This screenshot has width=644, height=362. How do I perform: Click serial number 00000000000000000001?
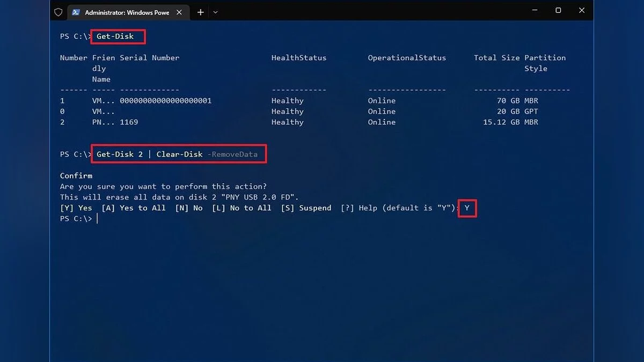click(165, 101)
